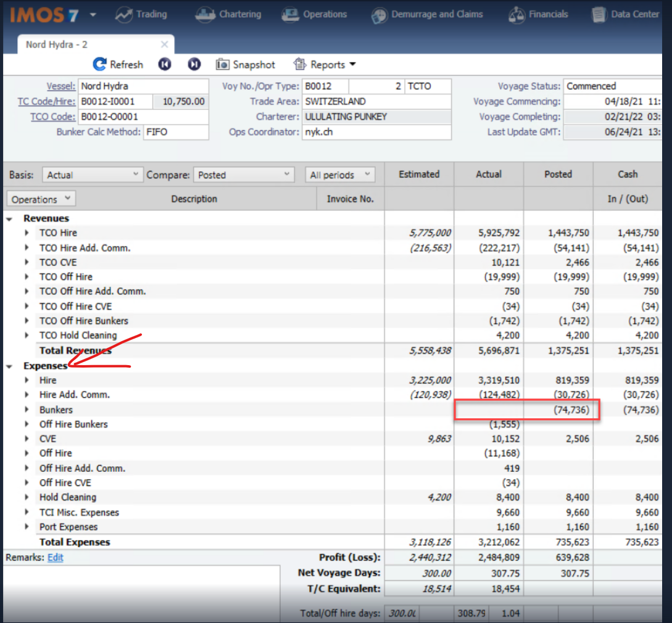Go to next voyage record arrow

pyautogui.click(x=194, y=64)
